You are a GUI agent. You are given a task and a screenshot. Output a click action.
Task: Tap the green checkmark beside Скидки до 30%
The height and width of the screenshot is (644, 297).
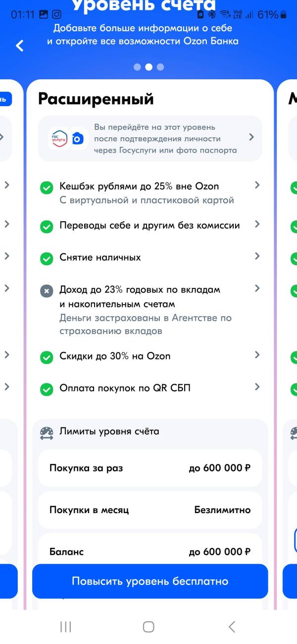click(47, 357)
